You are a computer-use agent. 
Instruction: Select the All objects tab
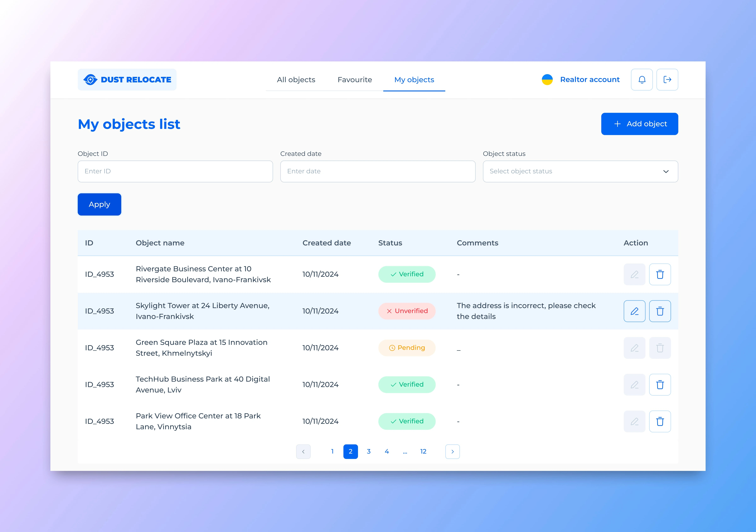[296, 80]
